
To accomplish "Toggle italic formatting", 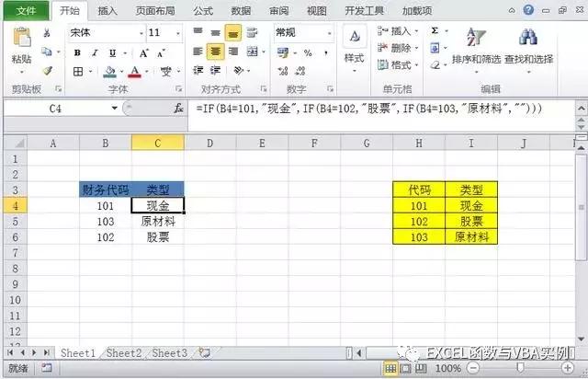I will click(95, 53).
